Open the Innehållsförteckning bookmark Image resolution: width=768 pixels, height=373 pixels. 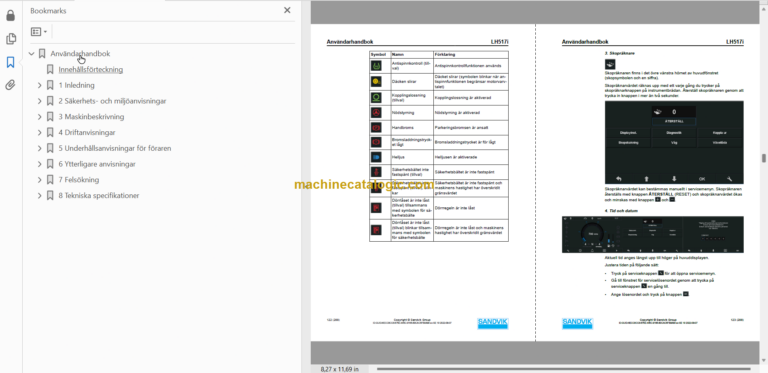(91, 70)
